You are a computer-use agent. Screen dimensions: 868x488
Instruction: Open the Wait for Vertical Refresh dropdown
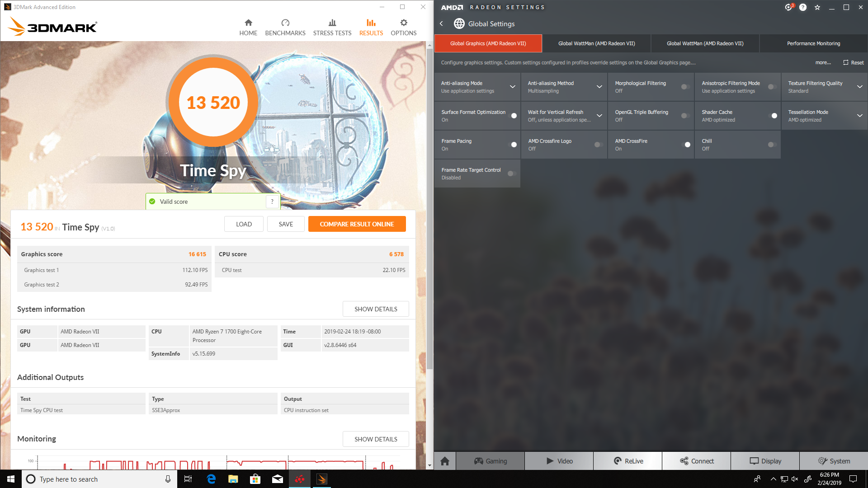coord(599,116)
